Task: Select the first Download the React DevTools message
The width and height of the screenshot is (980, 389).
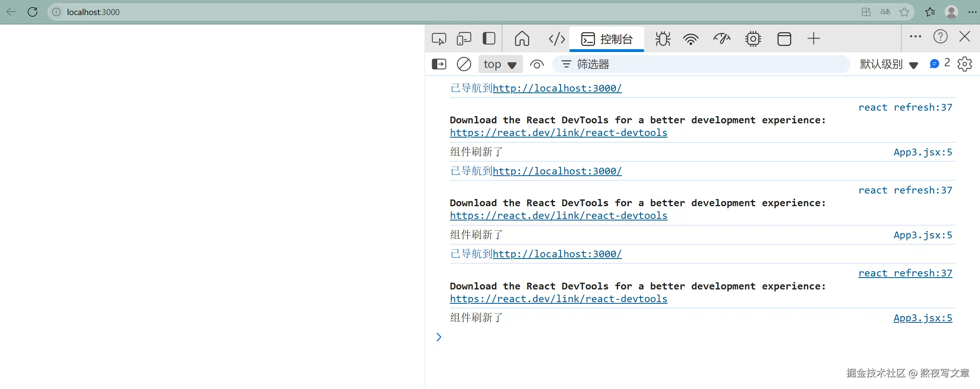Action: [638, 120]
